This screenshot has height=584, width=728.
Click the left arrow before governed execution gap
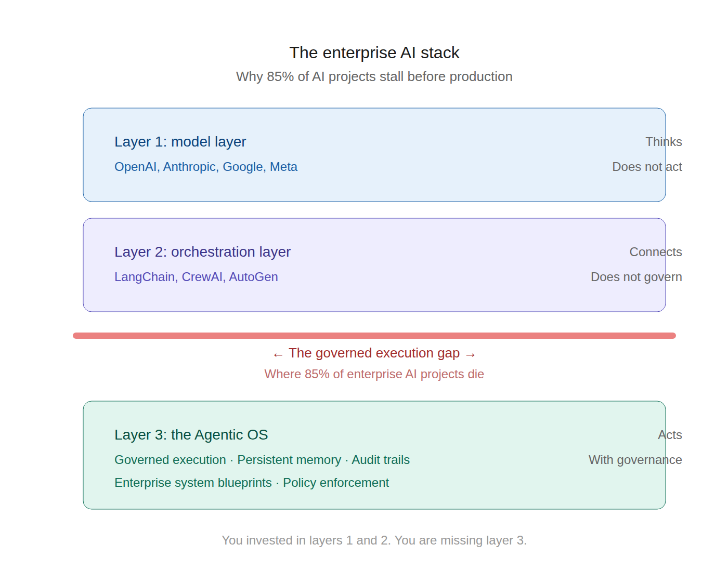tap(278, 354)
